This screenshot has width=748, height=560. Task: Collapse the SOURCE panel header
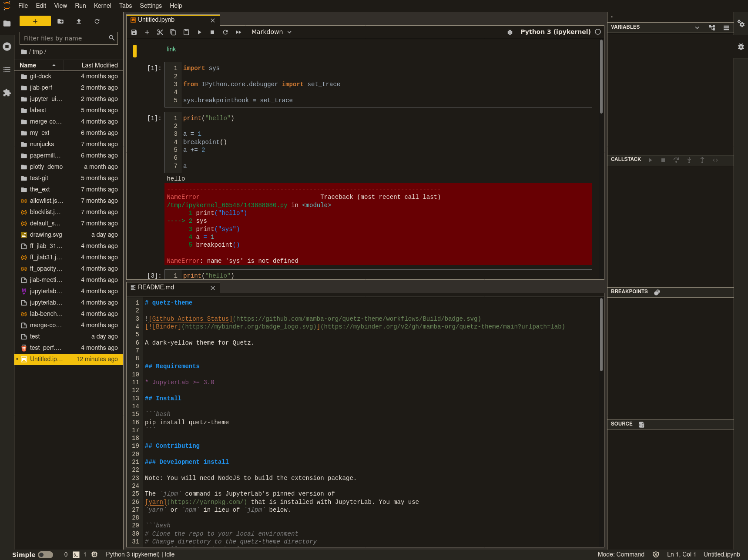pyautogui.click(x=621, y=424)
